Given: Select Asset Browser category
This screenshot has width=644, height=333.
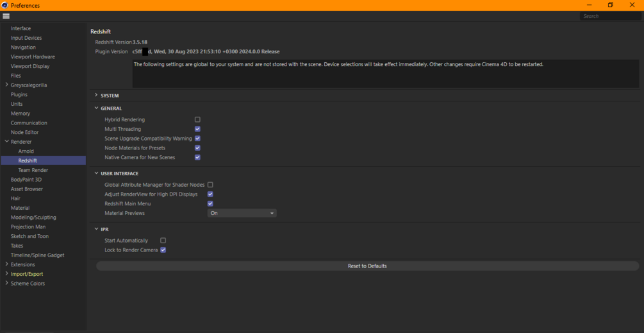Looking at the screenshot, I should pos(27,189).
